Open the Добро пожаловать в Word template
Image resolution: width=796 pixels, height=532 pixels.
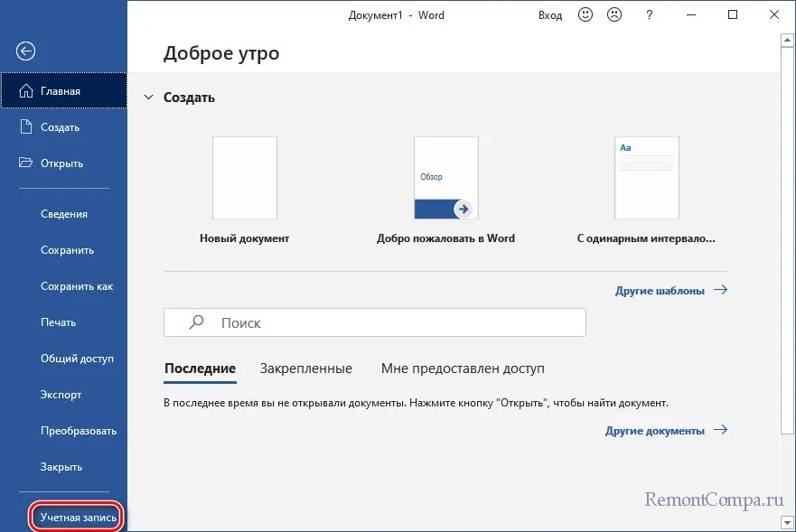pyautogui.click(x=445, y=178)
